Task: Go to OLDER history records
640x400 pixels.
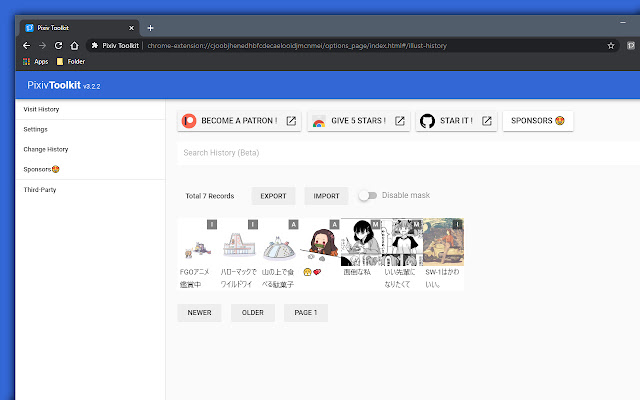Action: 252,313
